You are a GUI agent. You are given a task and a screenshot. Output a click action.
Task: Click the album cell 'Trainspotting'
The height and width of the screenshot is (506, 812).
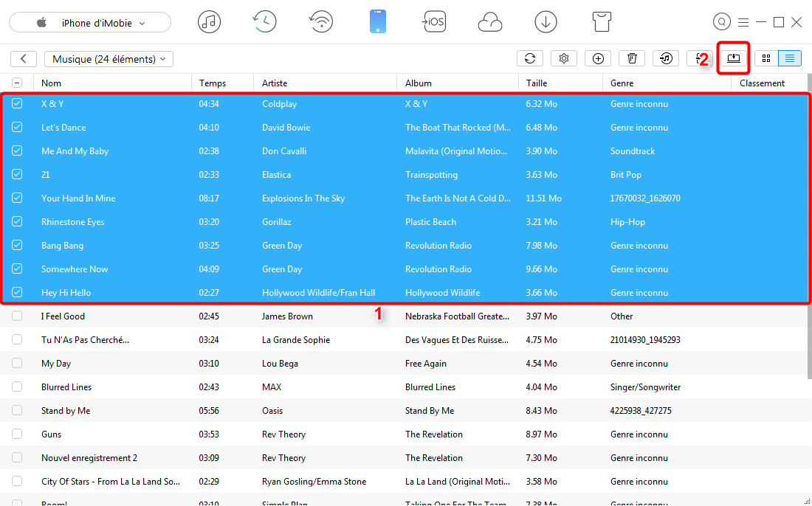click(x=431, y=174)
